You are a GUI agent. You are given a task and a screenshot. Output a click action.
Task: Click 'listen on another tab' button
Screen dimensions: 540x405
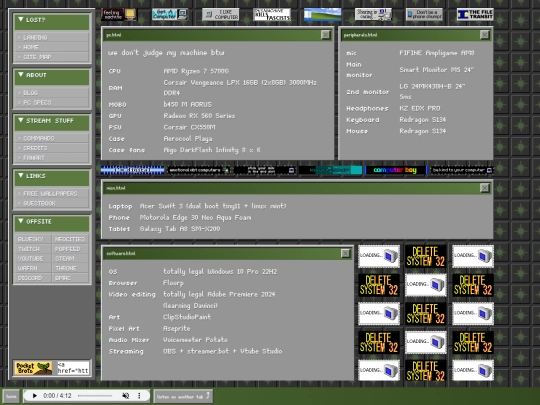coord(183,396)
